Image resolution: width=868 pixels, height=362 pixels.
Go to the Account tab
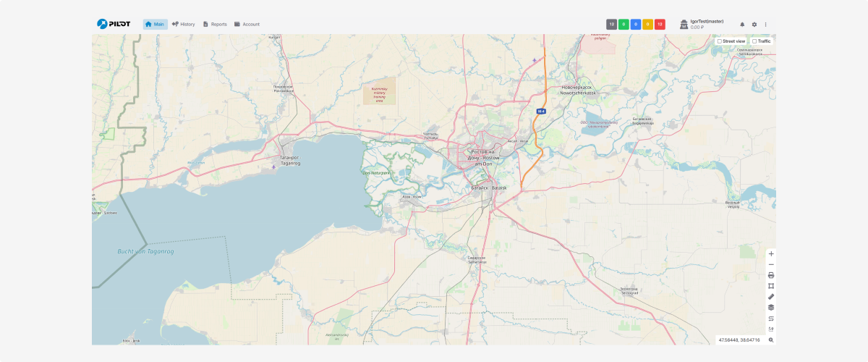click(247, 24)
